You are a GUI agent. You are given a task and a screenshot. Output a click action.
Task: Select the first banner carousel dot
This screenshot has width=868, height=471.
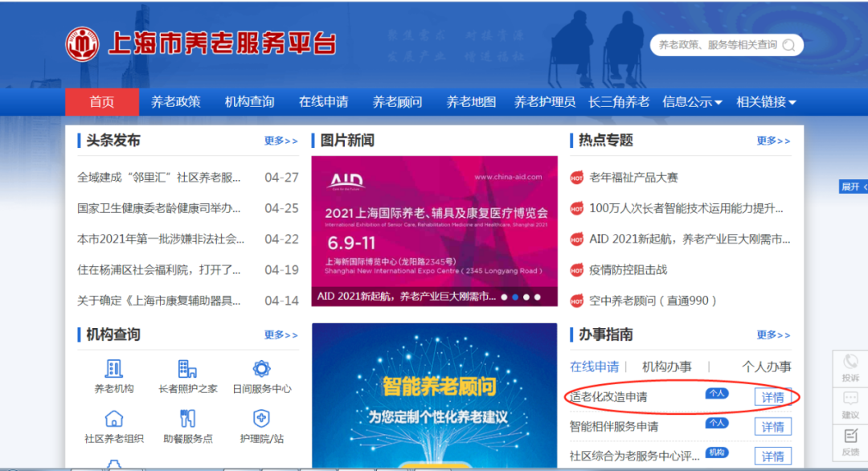[x=504, y=297]
